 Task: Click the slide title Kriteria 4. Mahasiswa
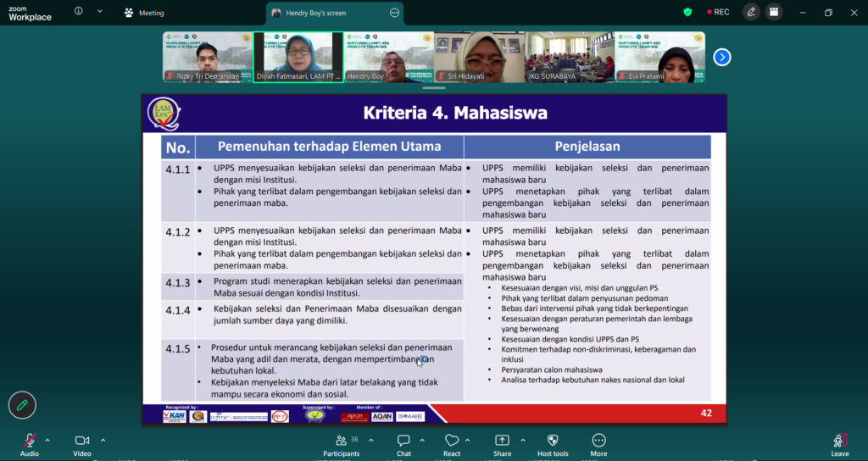tap(455, 113)
